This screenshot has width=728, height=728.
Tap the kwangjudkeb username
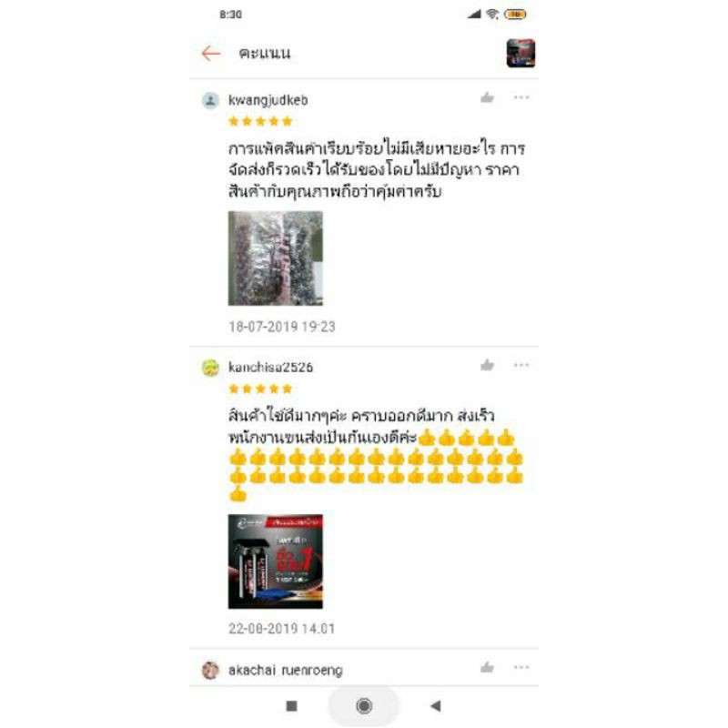(268, 100)
